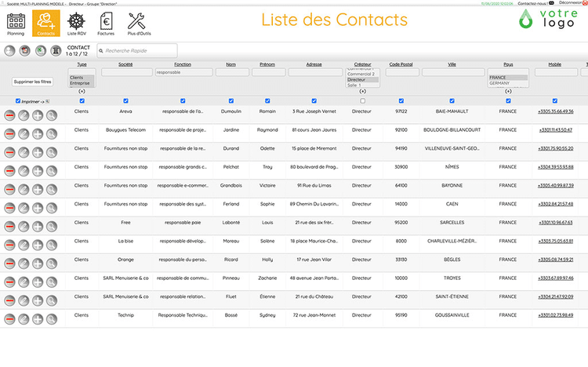Screen dimensions: 588x367
Task: Uncheck the Pays column print checkbox
Action: (508, 101)
